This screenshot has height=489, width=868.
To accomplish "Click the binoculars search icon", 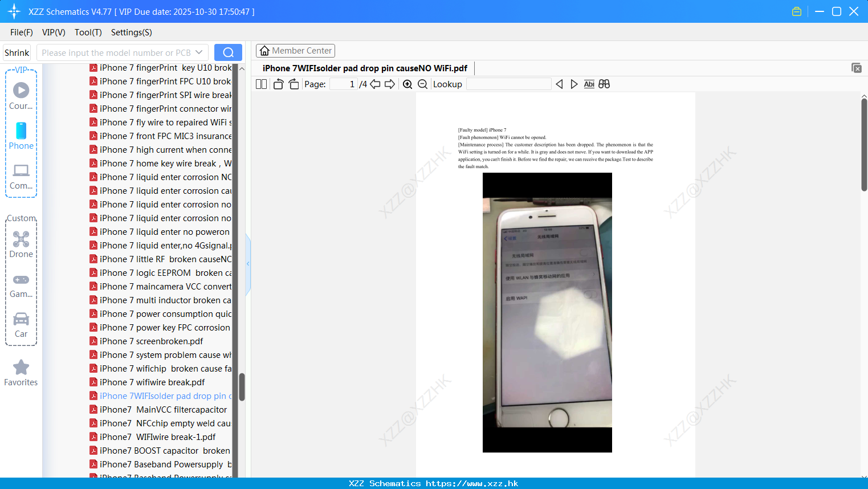I will pos(604,84).
